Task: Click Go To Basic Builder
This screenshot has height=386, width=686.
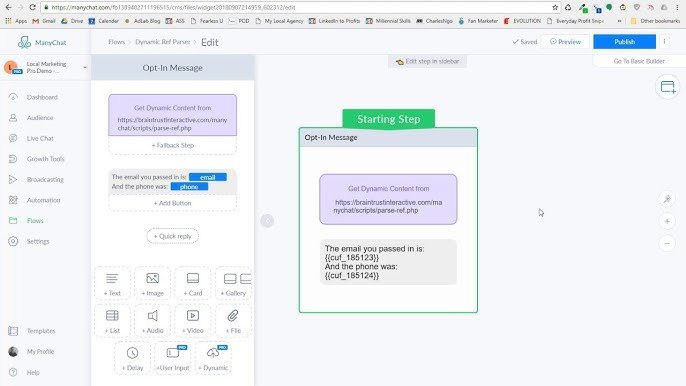Action: pyautogui.click(x=639, y=61)
